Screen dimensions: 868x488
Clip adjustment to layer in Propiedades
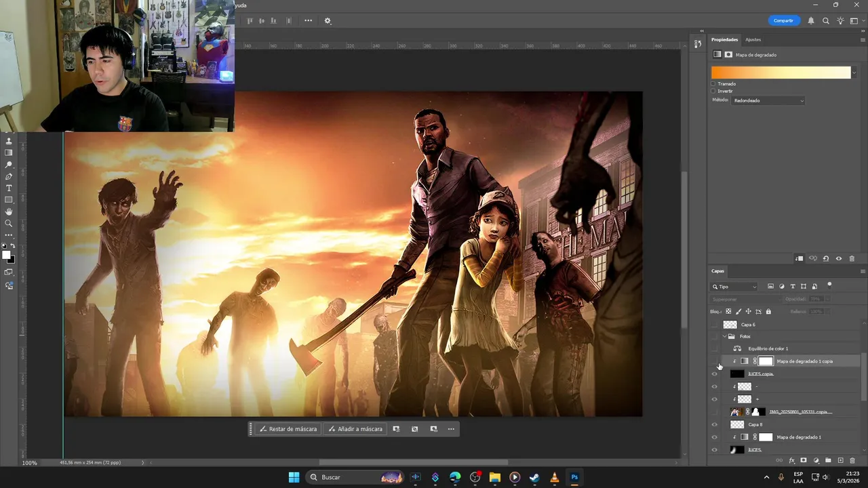click(800, 259)
